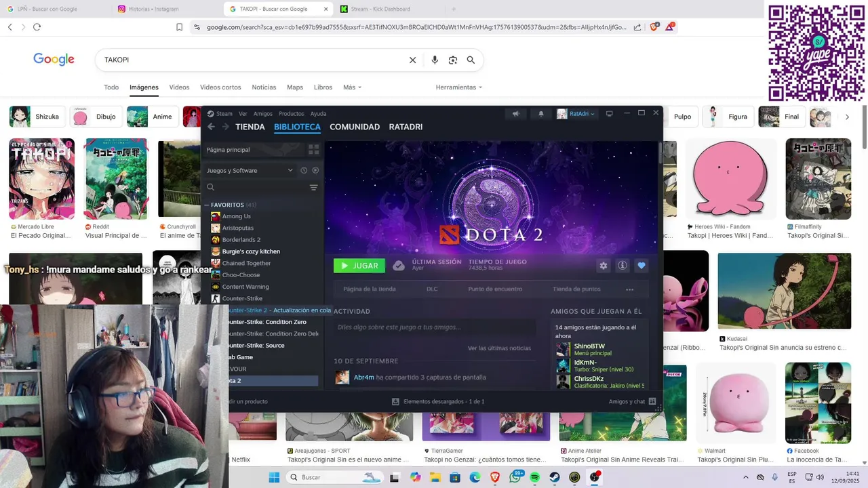Image resolution: width=868 pixels, height=488 pixels.
Task: Open Brave Shields lion icon
Action: 654,27
